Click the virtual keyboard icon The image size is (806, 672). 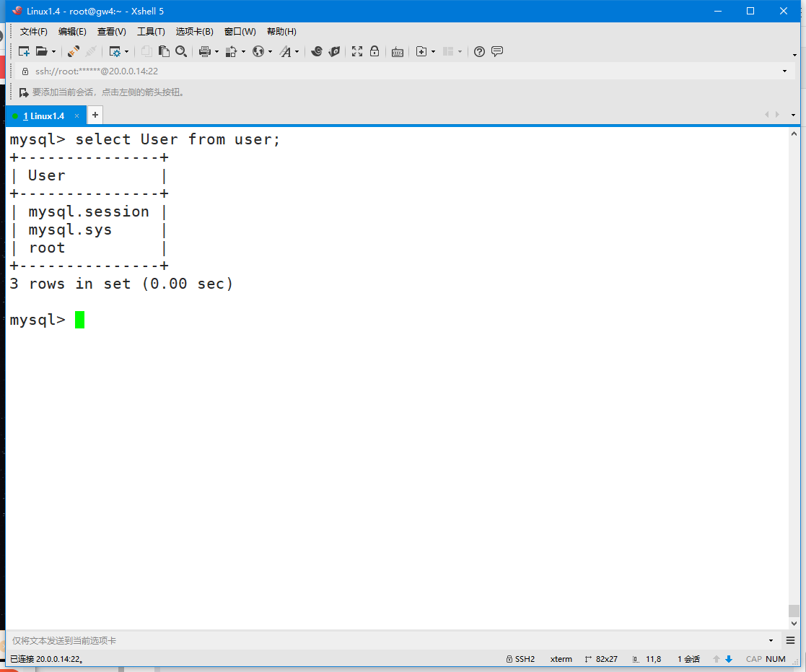[x=398, y=52]
